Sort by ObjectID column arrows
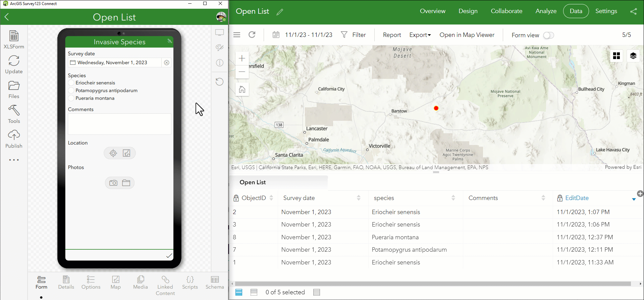Image resolution: width=644 pixels, height=300 pixels. pos(271,198)
